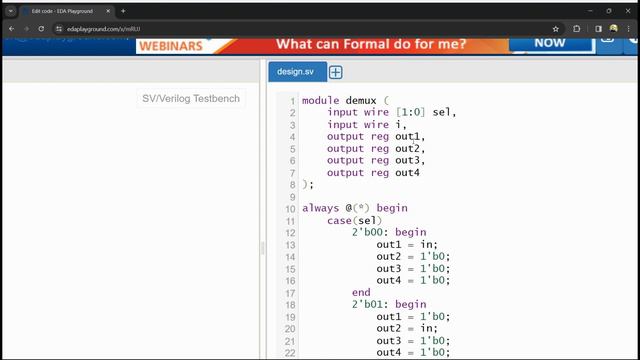Viewport: 640px width, 360px height.
Task: Click line 1 'module demux (' text
Action: click(345, 100)
